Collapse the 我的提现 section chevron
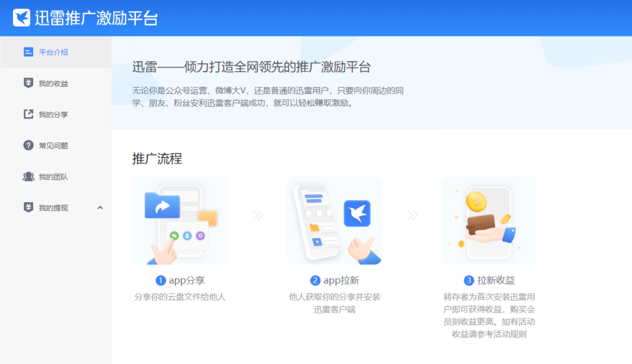 coord(101,208)
